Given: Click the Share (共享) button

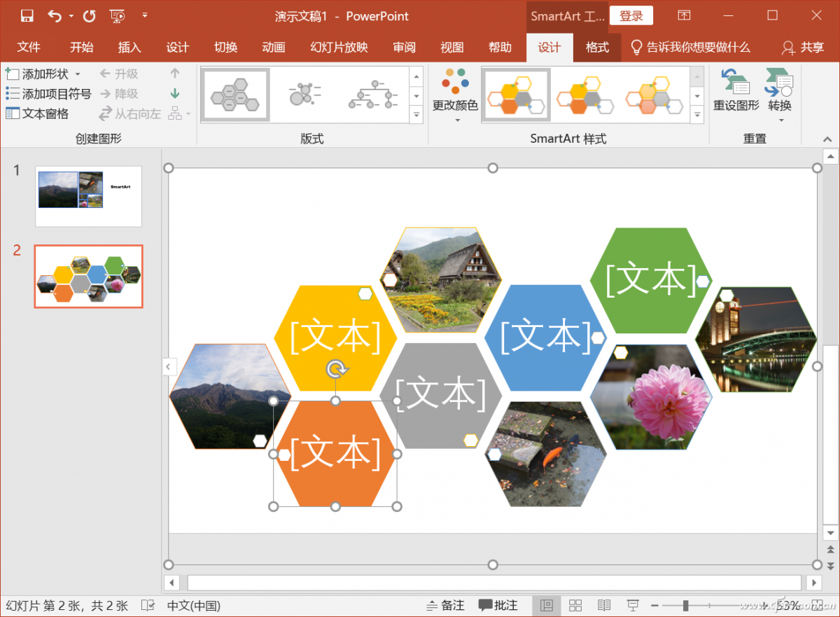Looking at the screenshot, I should [803, 47].
